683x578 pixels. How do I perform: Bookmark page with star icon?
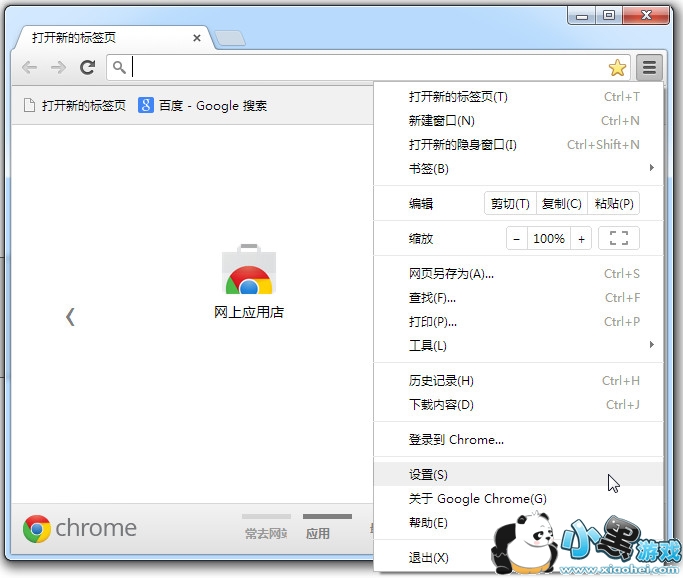tap(617, 68)
